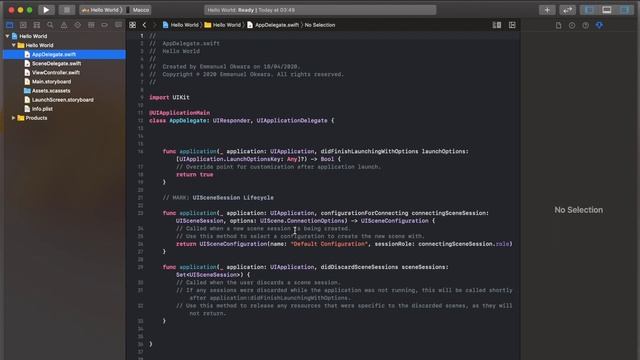Collapse the Hello World project root
Viewport: 640px width, 360px height.
7,36
